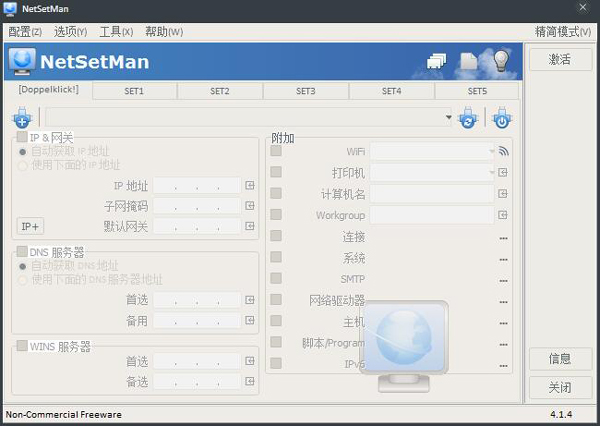Open the 帮助 menu
Image resolution: width=600 pixels, height=426 pixels.
(164, 32)
